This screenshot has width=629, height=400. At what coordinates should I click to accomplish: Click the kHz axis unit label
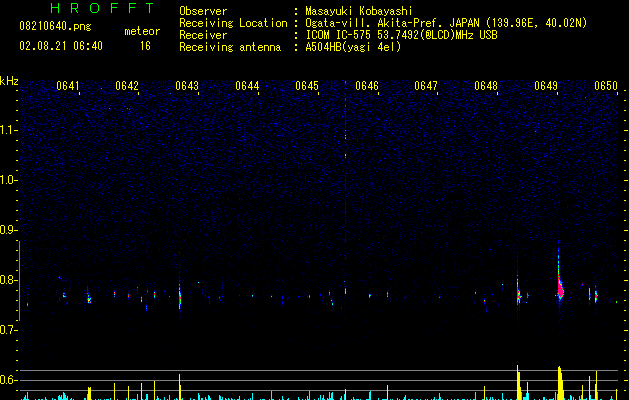[x=9, y=81]
